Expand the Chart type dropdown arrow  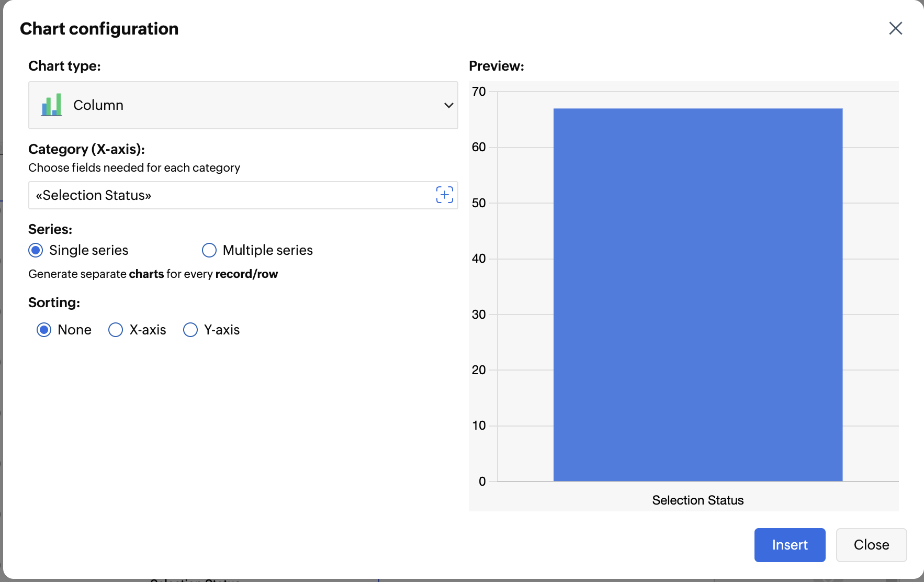pos(448,105)
